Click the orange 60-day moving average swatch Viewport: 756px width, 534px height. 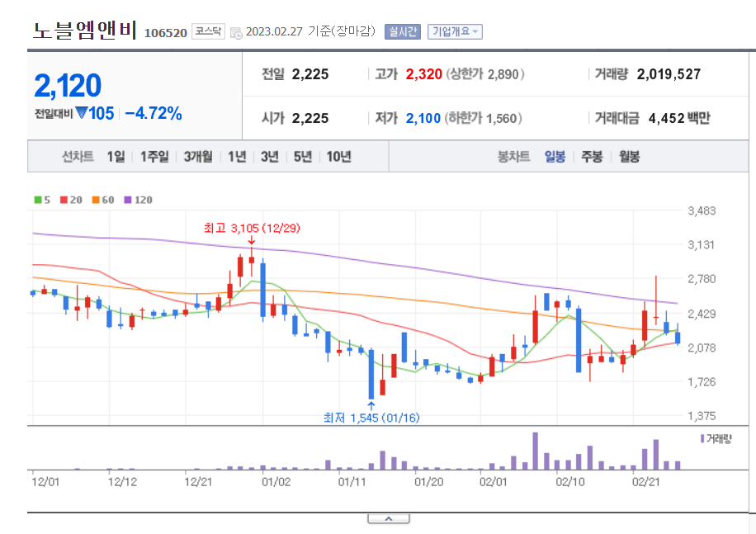click(96, 200)
